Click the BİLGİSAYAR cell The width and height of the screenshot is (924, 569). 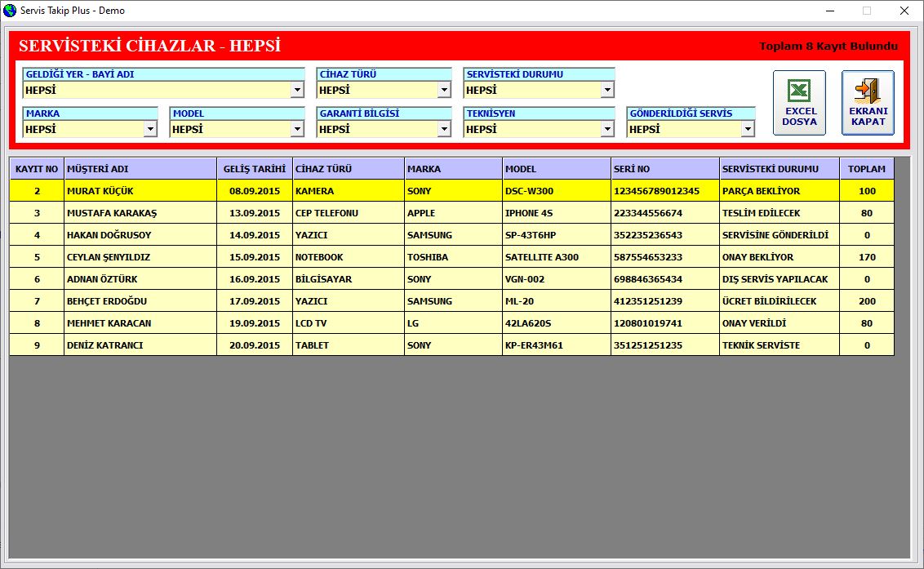[x=349, y=279]
